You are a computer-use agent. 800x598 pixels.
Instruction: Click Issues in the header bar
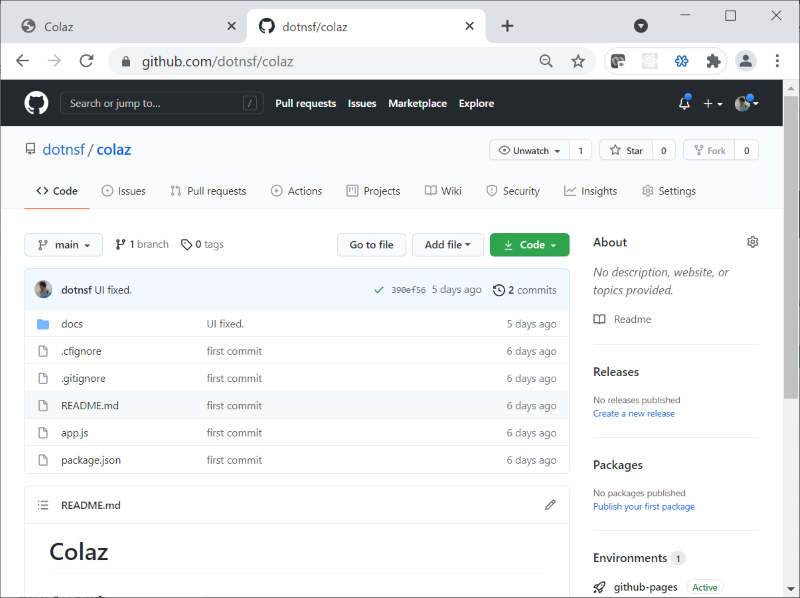coord(362,103)
